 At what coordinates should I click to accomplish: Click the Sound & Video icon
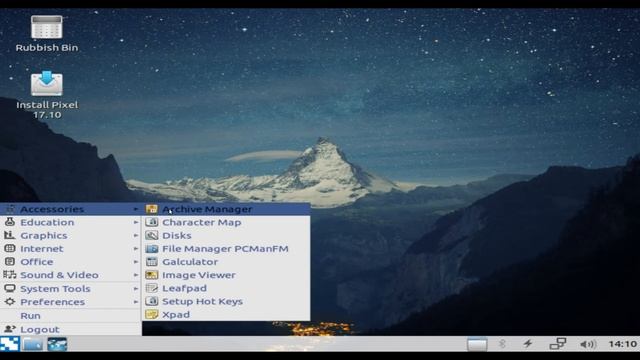pos(10,275)
